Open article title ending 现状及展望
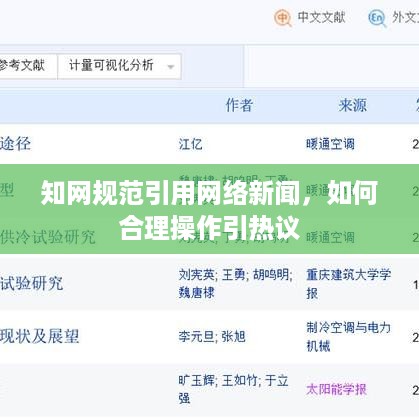Viewport: 419px width, 419px height. point(40,336)
